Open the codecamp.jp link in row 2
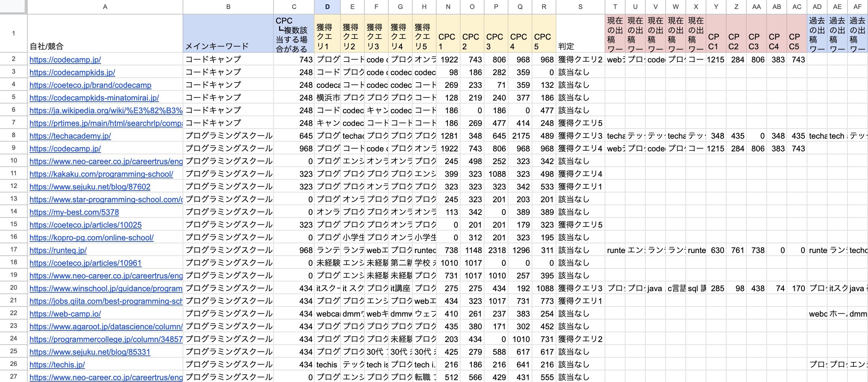Viewport: 868px width, 382px height. coord(65,59)
